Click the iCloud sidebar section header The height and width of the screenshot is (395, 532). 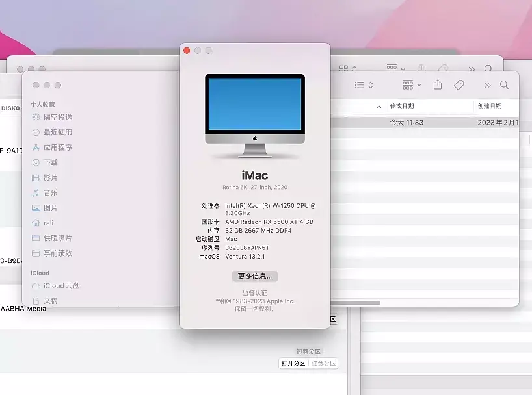[40, 274]
